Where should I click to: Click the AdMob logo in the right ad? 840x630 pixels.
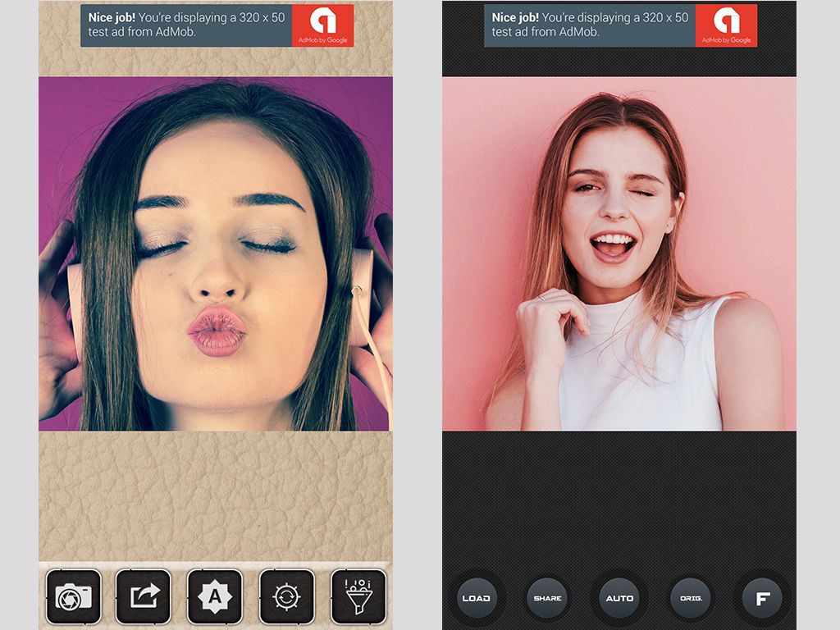(726, 25)
